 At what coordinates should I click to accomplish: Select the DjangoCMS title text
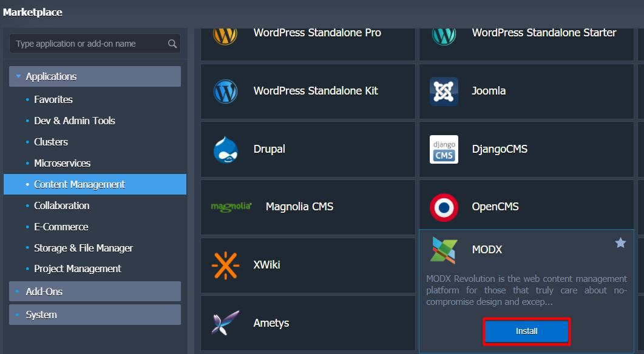tap(500, 149)
